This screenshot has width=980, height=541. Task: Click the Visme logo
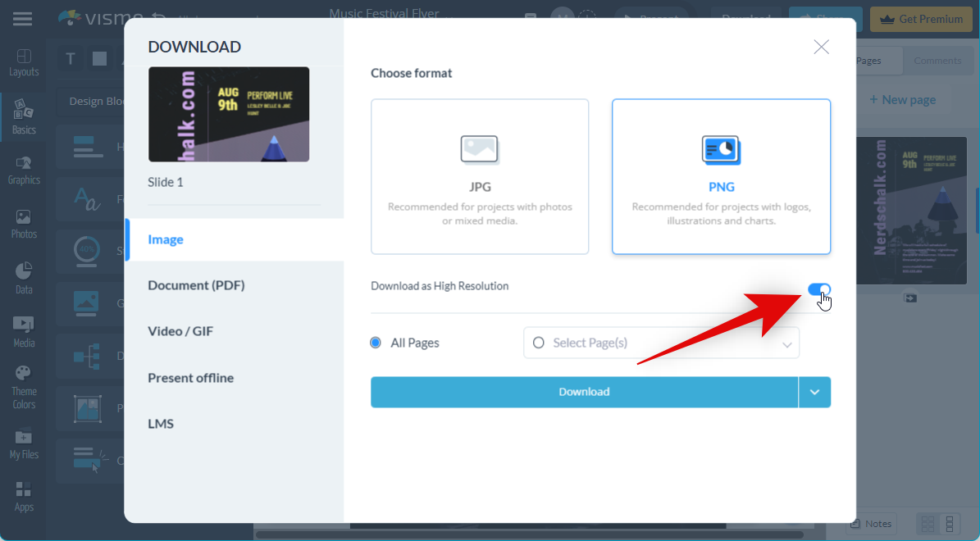click(100, 18)
